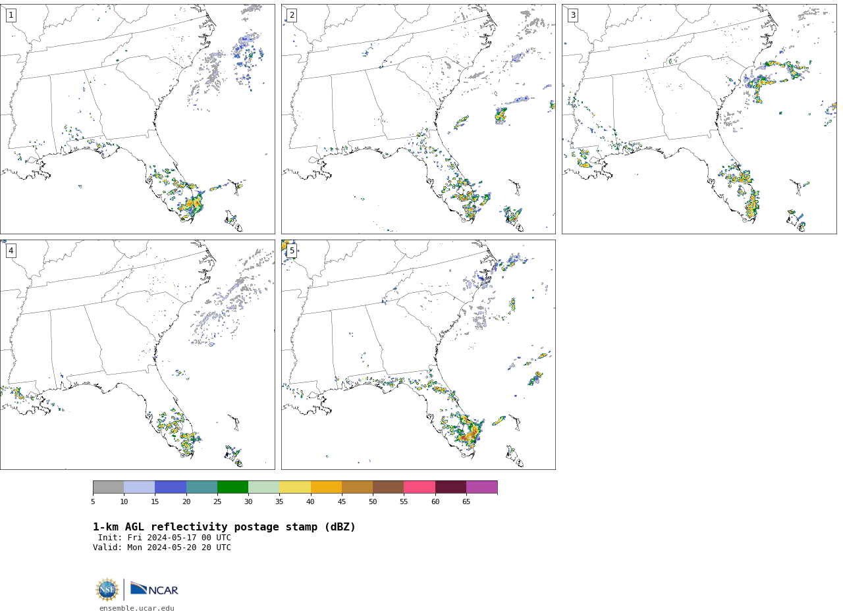Click the colorbar tick label 65
Screen dimensions: 843x616
tap(466, 502)
